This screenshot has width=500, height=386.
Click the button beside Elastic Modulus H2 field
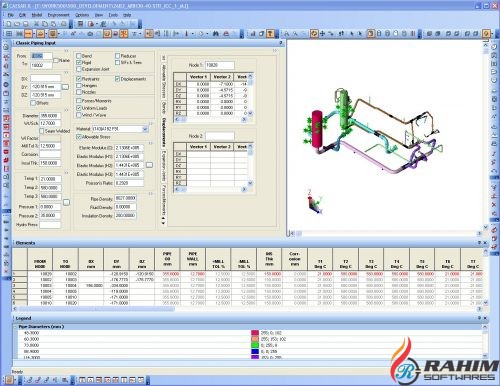(149, 165)
